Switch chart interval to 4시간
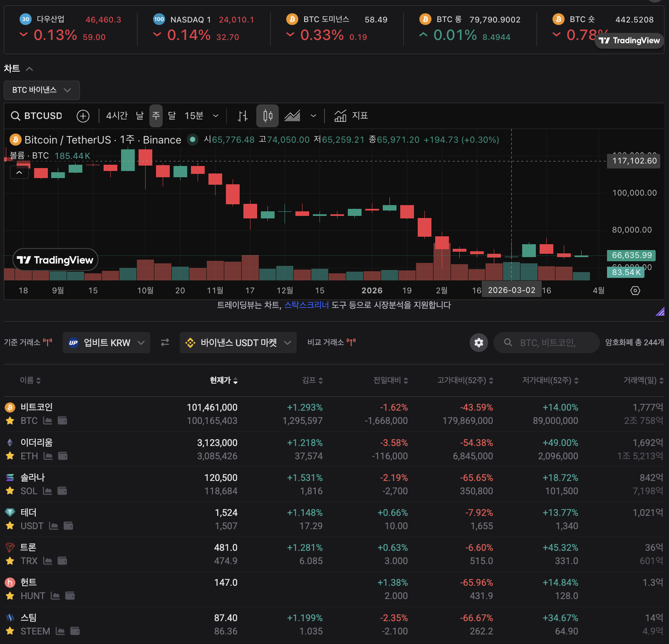 point(117,116)
